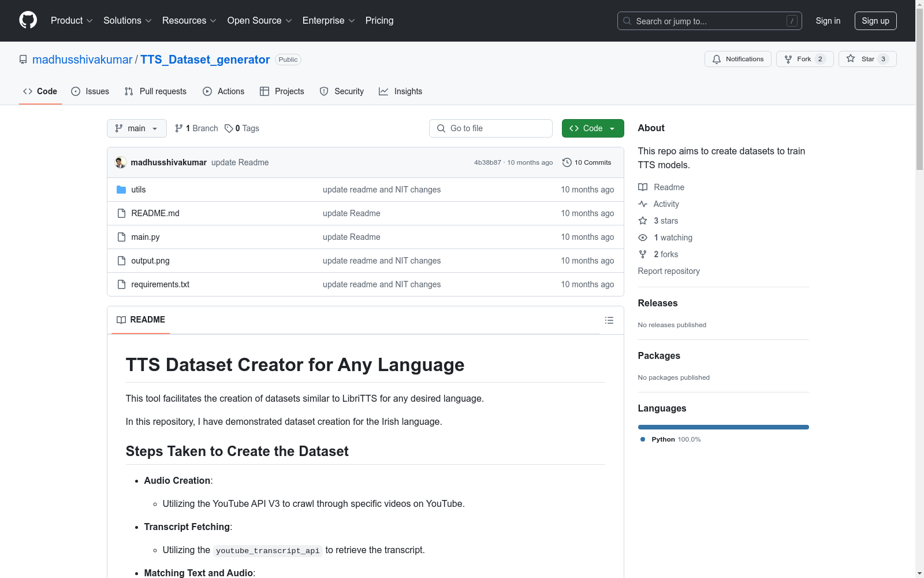Screen dimensions: 924x578
Task: Click the Sign up button
Action: pos(875,21)
